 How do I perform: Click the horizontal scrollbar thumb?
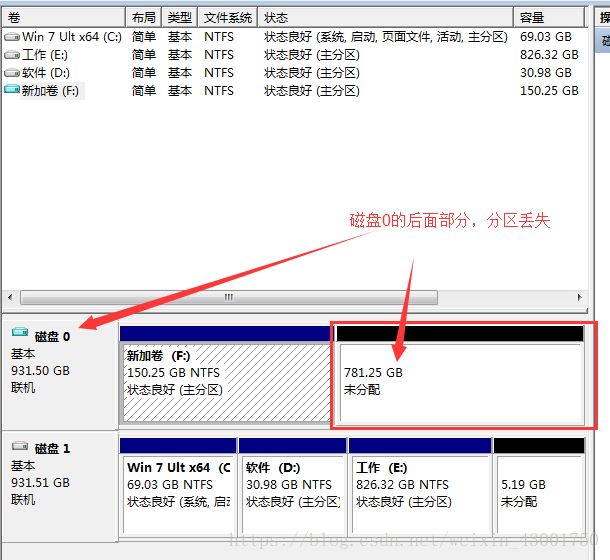tap(229, 297)
